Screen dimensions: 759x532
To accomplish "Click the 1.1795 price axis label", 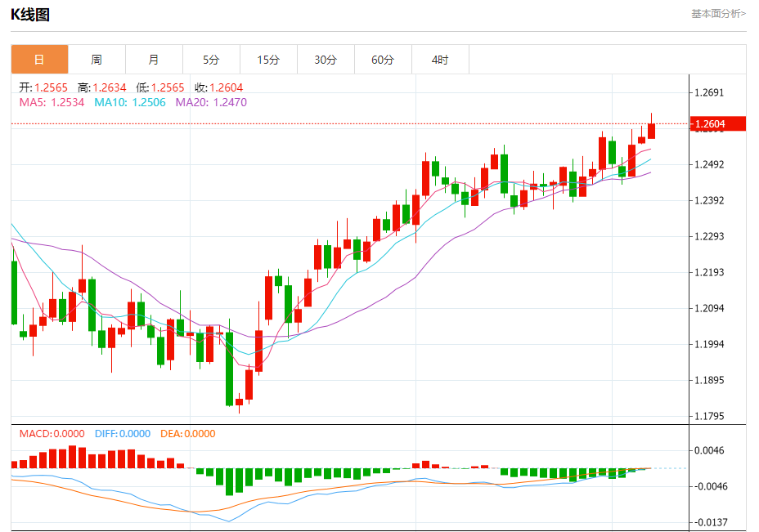I will coord(709,416).
